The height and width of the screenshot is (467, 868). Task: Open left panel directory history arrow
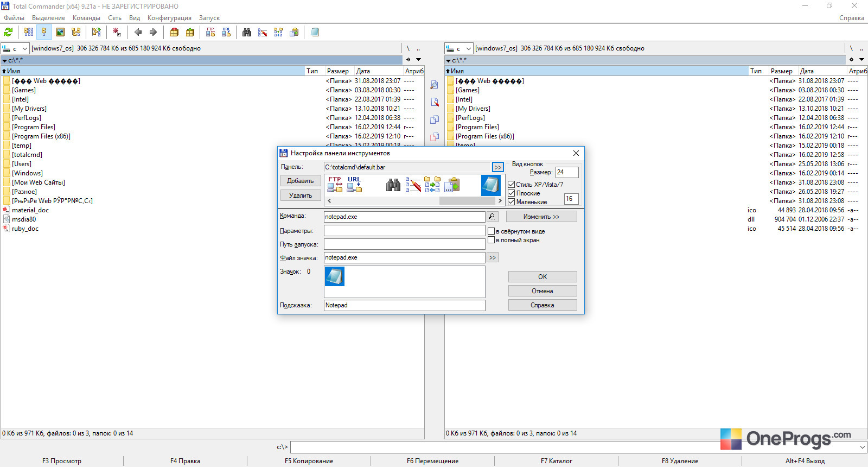(418, 60)
